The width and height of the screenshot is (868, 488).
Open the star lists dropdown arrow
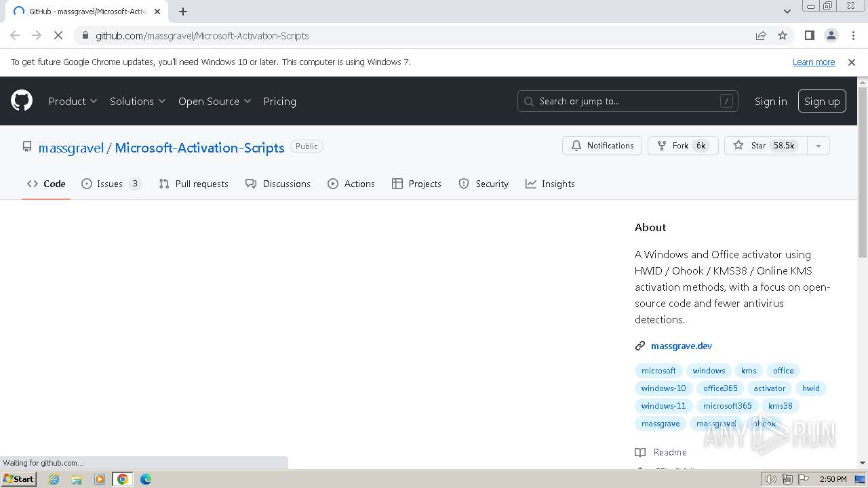(x=818, y=146)
